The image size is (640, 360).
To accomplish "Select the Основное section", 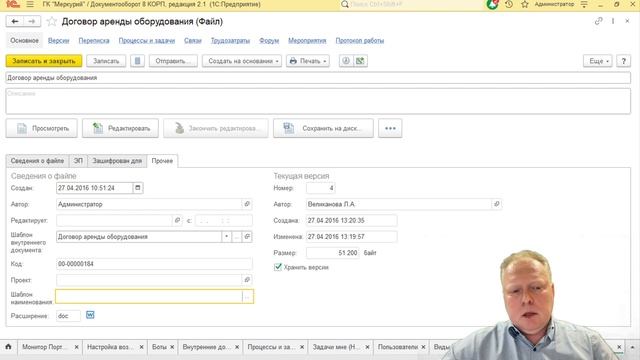I will pyautogui.click(x=24, y=40).
